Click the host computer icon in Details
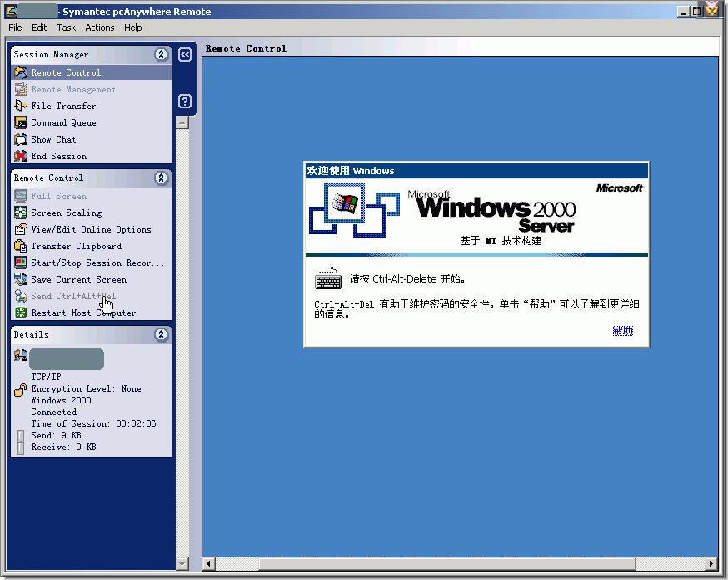The width and height of the screenshot is (728, 580). [21, 355]
